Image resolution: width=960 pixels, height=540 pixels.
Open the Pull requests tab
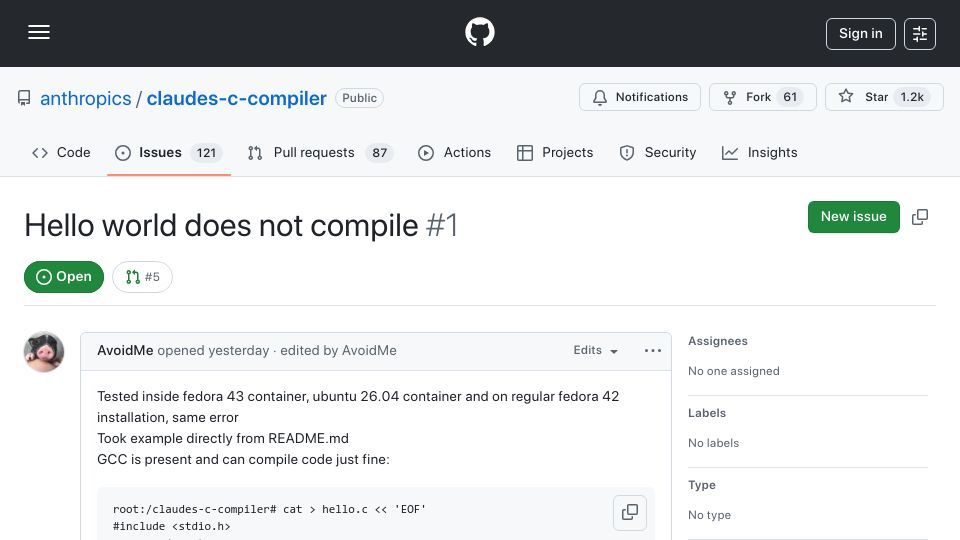point(320,152)
